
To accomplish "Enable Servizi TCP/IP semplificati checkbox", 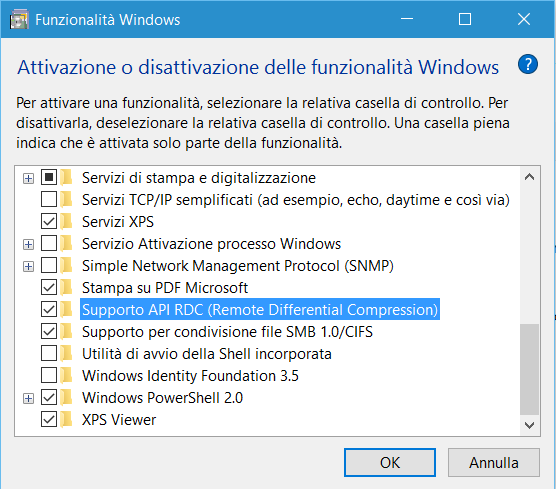I will 49,199.
